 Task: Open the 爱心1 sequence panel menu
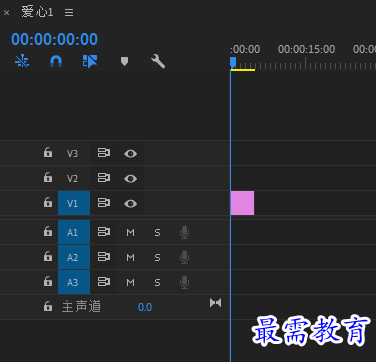click(69, 12)
